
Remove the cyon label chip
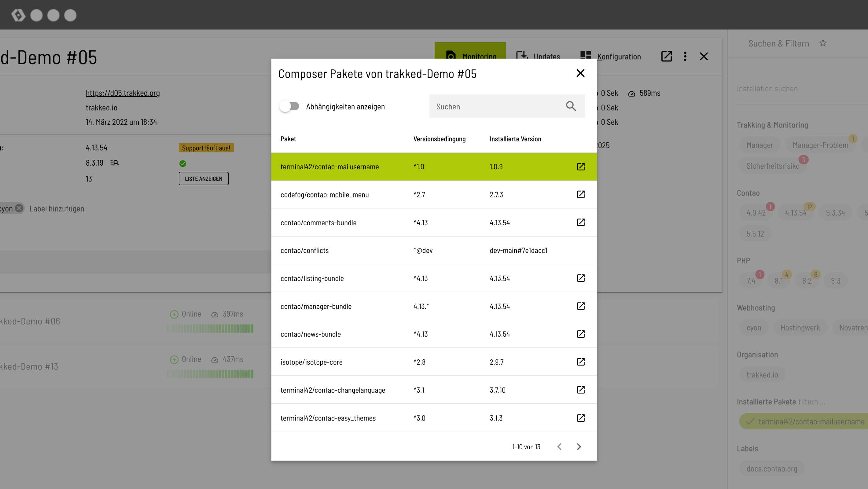(x=19, y=209)
